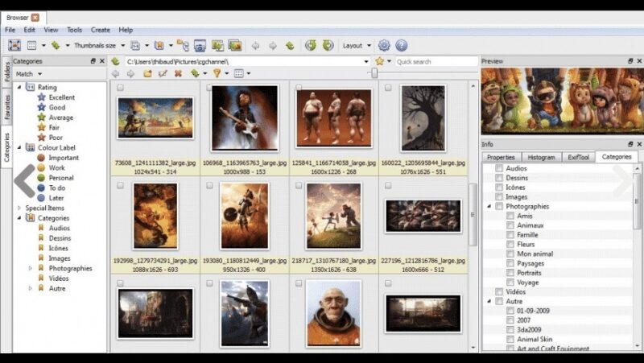Select checkbox of 73608_1241111382_large.jpg thumbnail
644x363 pixels.
click(120, 88)
